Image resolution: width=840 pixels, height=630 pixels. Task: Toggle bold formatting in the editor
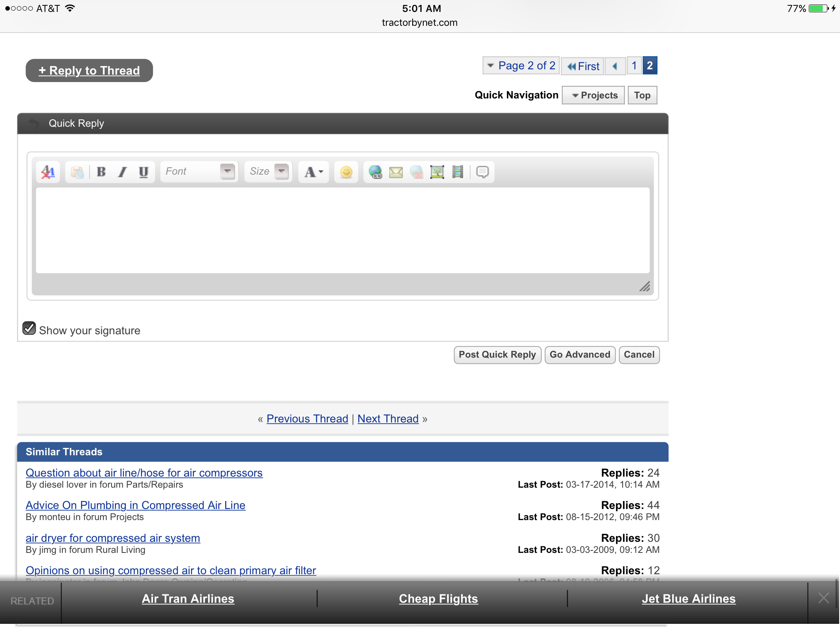pyautogui.click(x=101, y=172)
